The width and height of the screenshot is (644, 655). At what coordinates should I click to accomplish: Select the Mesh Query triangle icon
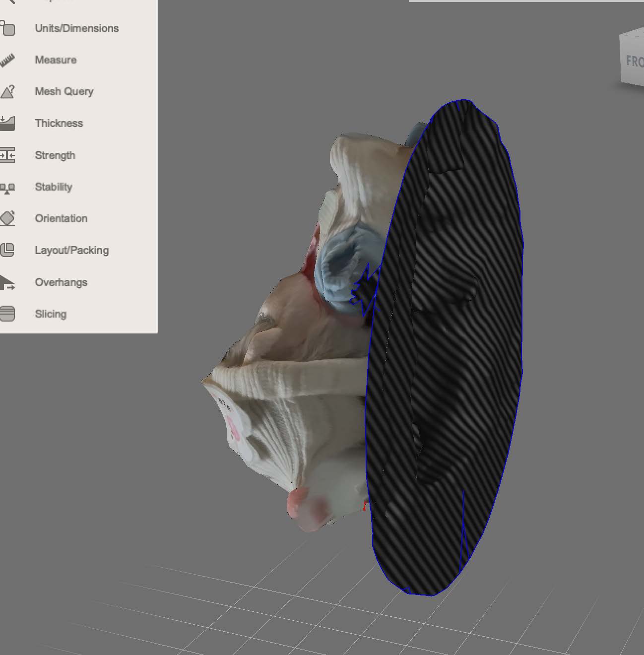pyautogui.click(x=7, y=90)
